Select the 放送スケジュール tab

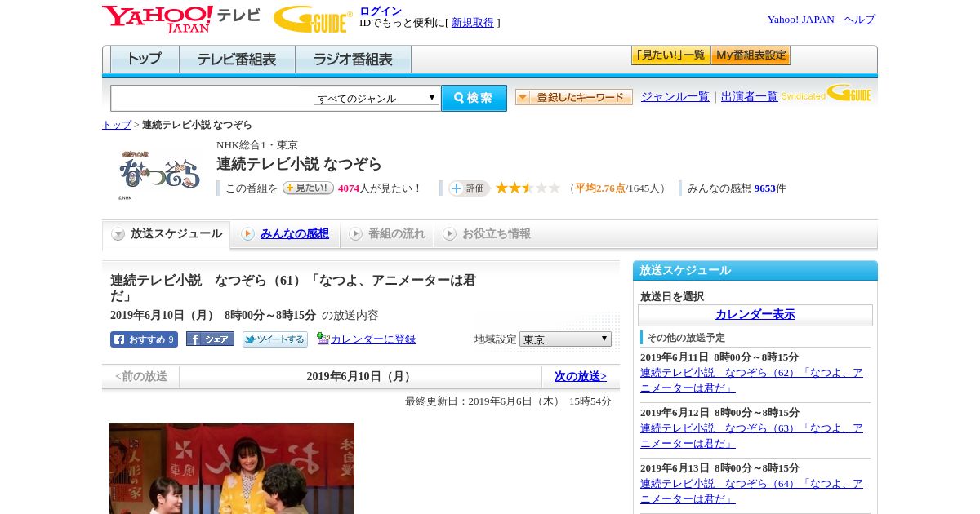(x=167, y=234)
